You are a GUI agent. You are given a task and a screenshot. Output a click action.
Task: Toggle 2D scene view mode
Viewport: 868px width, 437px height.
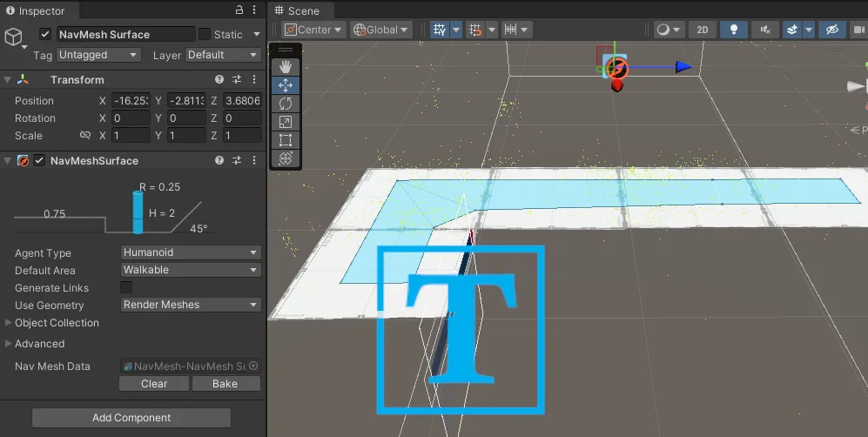pos(703,30)
